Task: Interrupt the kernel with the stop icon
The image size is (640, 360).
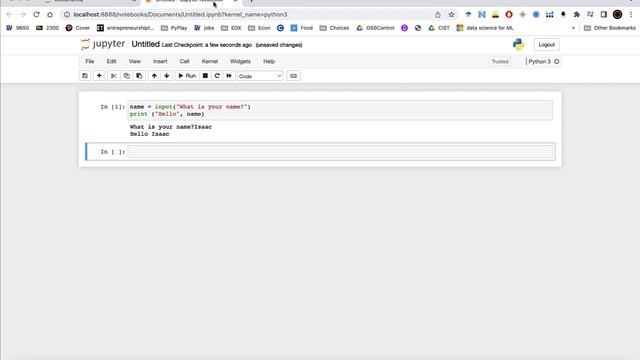Action: point(205,76)
